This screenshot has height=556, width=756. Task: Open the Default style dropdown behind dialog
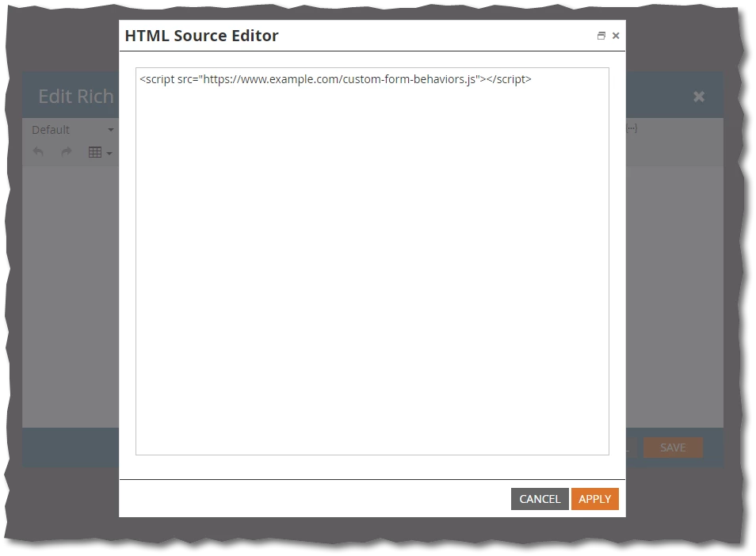[x=72, y=130]
